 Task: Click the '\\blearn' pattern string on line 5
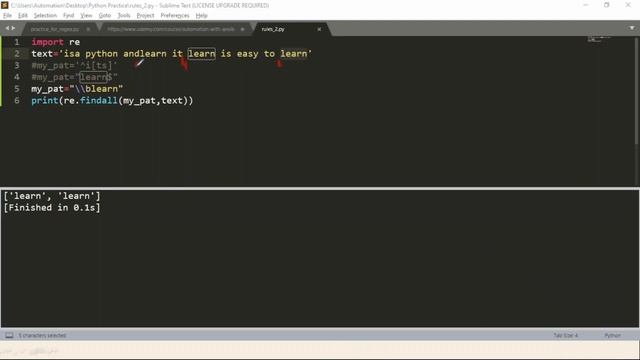click(x=96, y=89)
